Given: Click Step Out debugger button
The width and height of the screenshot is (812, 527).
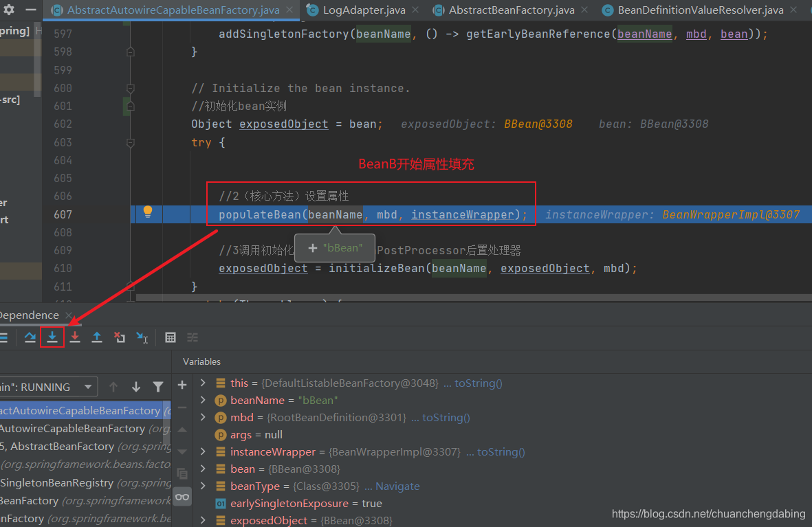Looking at the screenshot, I should (97, 337).
